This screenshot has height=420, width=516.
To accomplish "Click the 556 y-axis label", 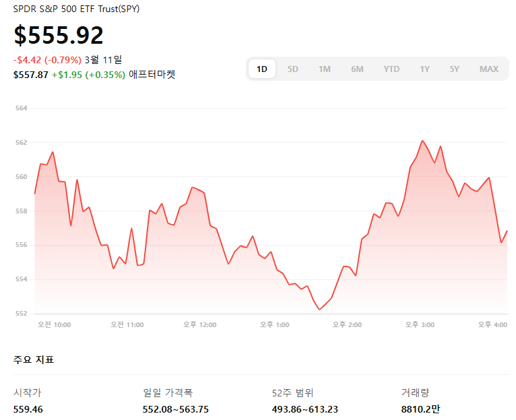I will (21, 245).
